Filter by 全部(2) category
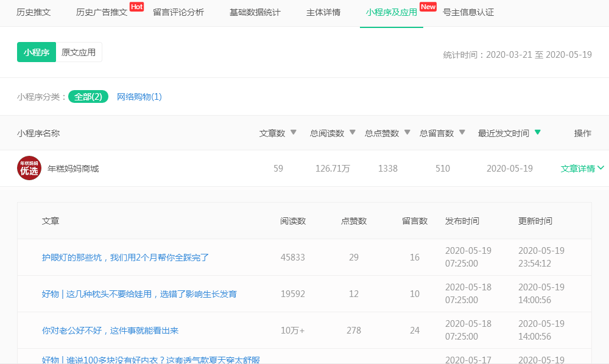609x364 pixels. point(88,97)
